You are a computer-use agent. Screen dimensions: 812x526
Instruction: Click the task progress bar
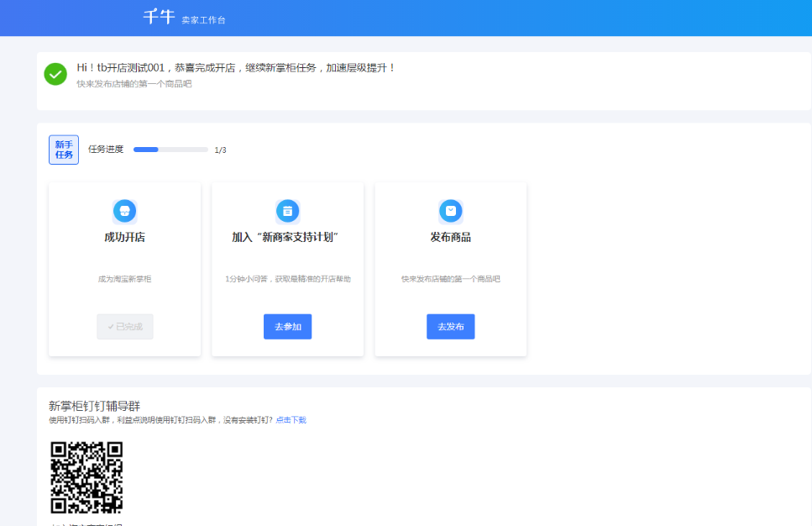[x=170, y=150]
